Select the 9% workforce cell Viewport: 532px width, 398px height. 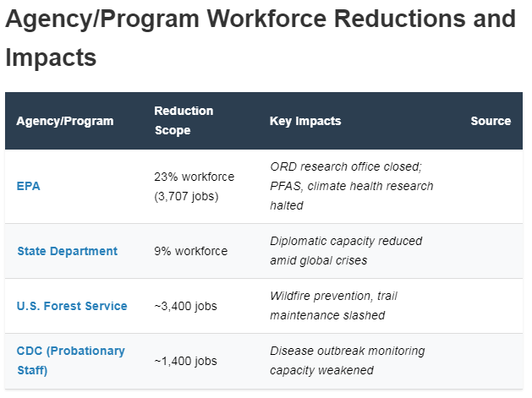tap(190, 251)
